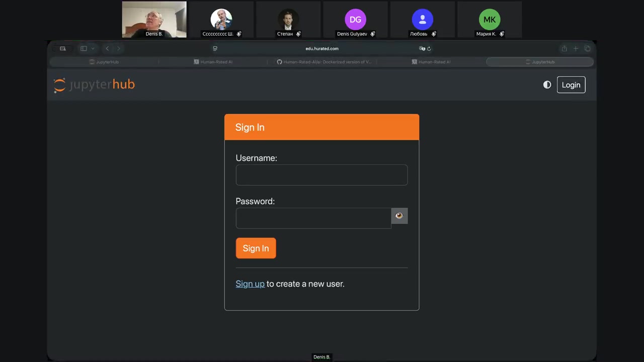The height and width of the screenshot is (362, 644).
Task: Open a new tab with plus icon
Action: point(576,49)
